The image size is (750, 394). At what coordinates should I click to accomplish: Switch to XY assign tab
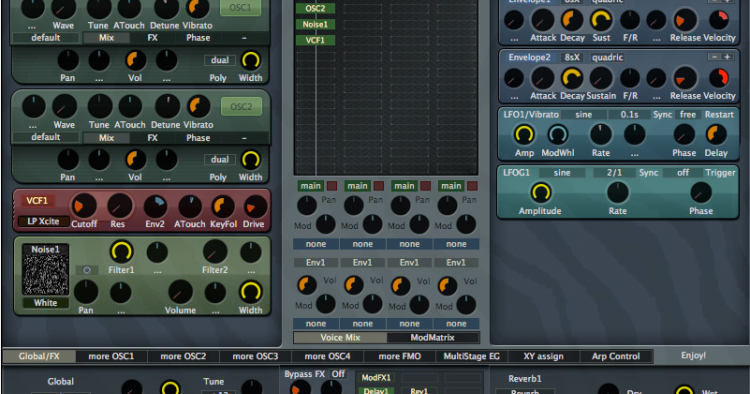[543, 356]
